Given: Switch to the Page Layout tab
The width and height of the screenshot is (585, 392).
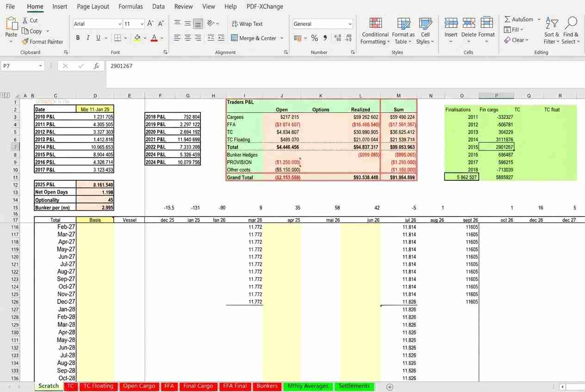Looking at the screenshot, I should click(x=93, y=6).
